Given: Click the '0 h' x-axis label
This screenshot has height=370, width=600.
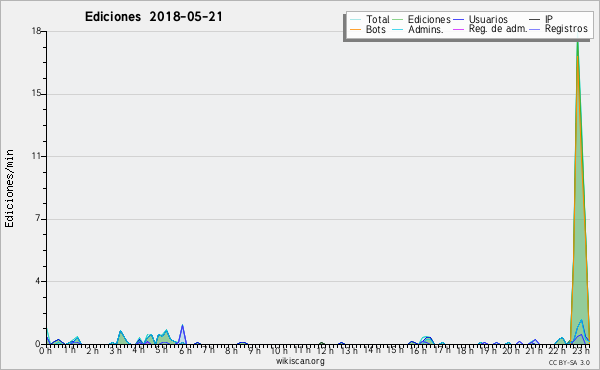Looking at the screenshot, I should [45, 350].
